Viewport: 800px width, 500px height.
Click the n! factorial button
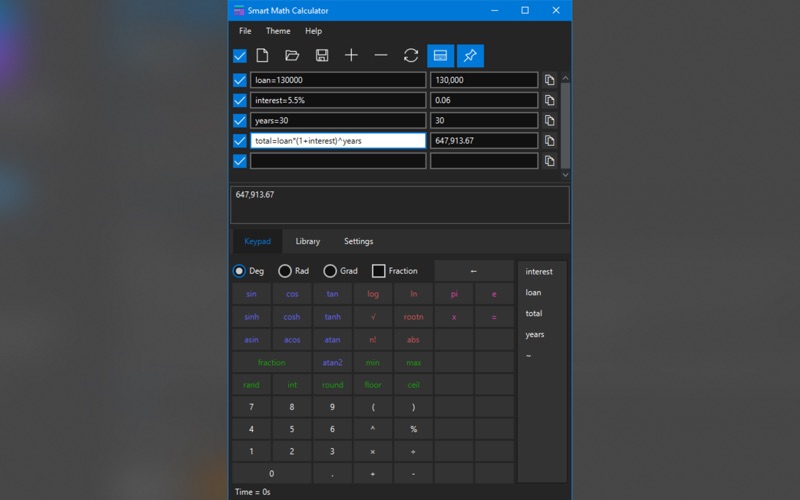click(373, 340)
